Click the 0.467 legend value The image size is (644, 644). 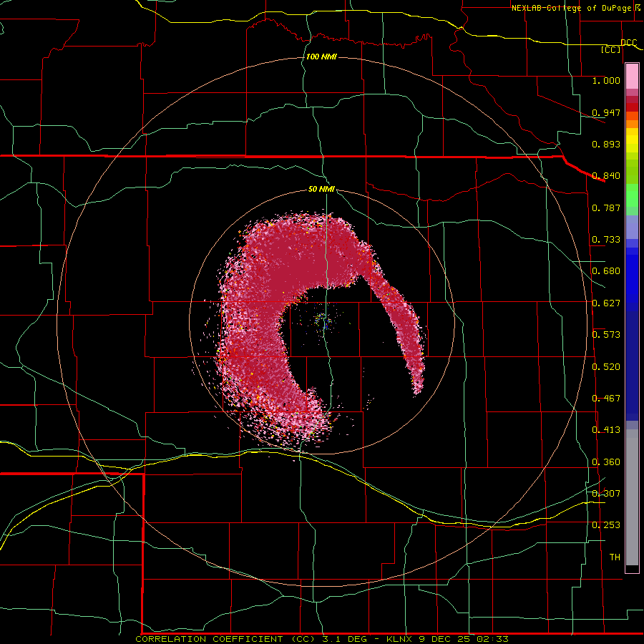click(x=606, y=399)
